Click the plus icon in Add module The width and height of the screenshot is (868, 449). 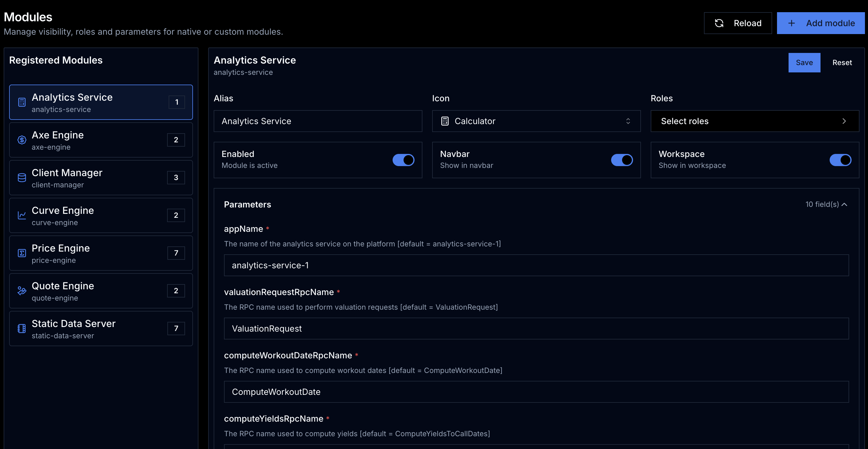pyautogui.click(x=792, y=23)
